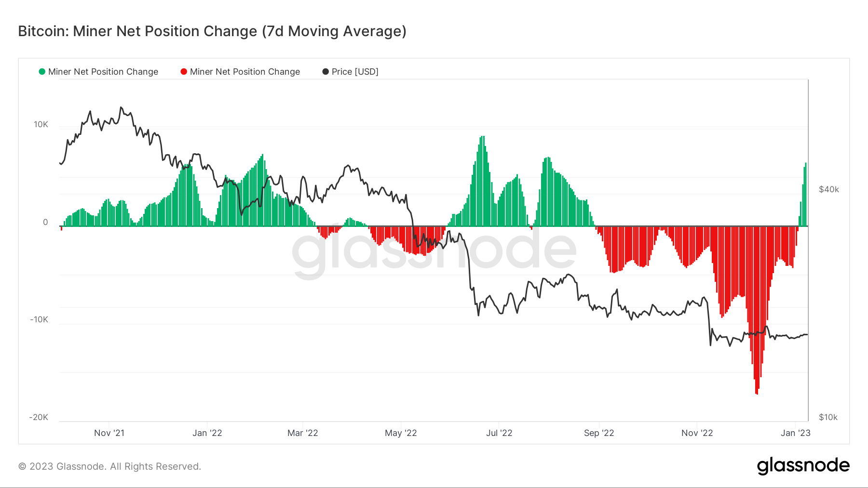Click the green Miner Net Position legend dot
The height and width of the screenshot is (488, 868).
(x=42, y=72)
